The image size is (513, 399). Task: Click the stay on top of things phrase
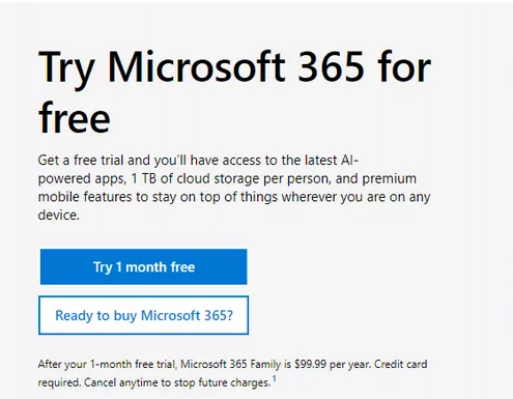coord(215,197)
